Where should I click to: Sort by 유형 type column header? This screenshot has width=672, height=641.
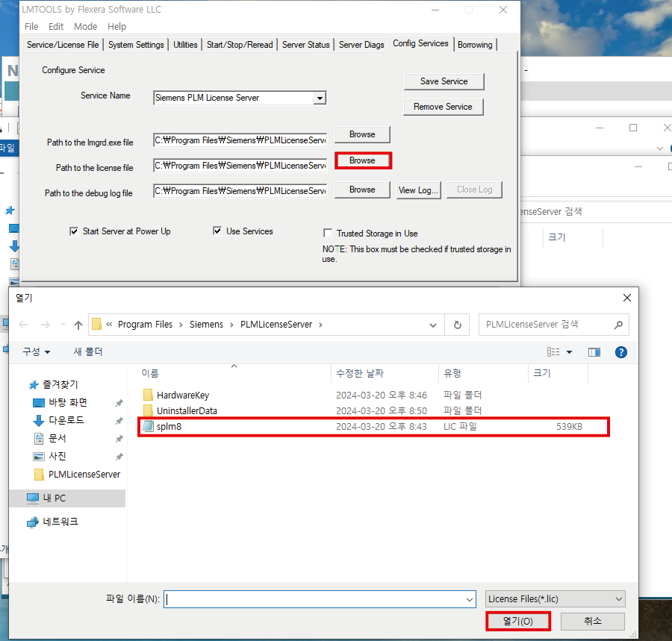(x=483, y=373)
